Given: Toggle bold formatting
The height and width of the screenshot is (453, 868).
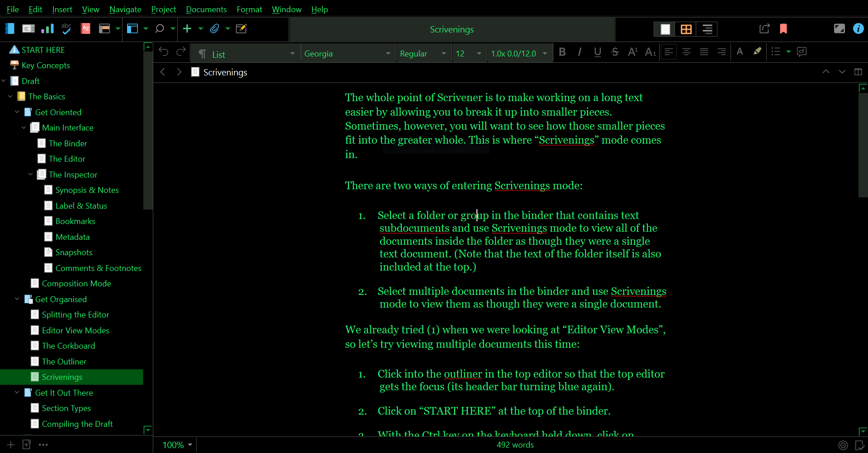Looking at the screenshot, I should (x=562, y=52).
